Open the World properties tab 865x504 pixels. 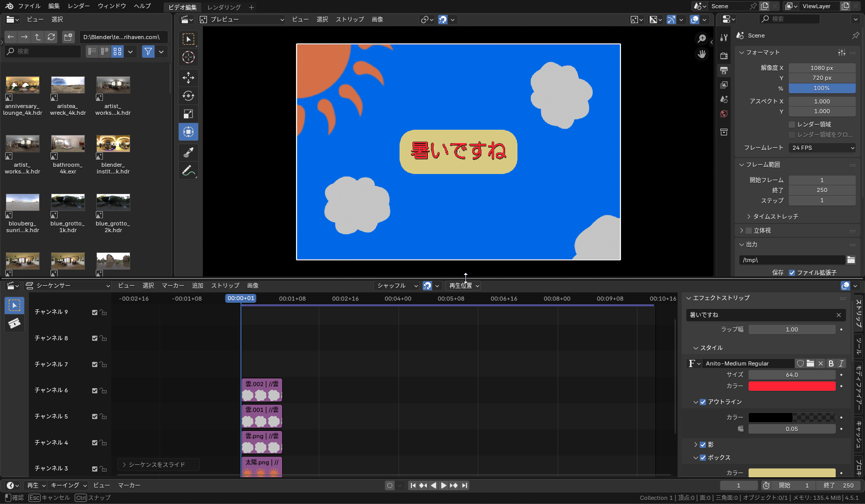pos(724,114)
